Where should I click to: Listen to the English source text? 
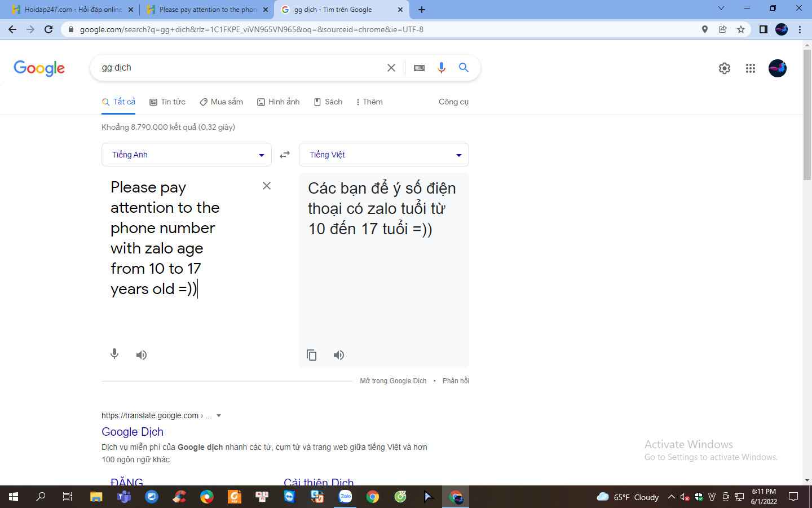pos(142,355)
